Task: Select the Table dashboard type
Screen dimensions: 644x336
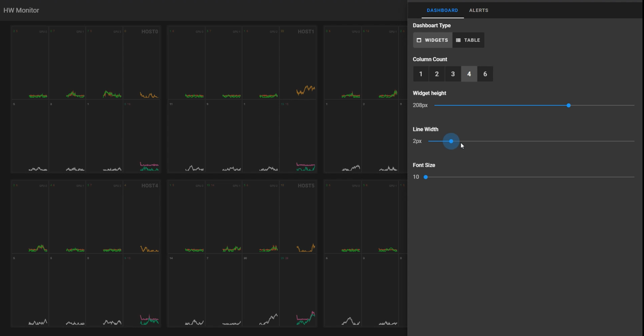Action: click(468, 40)
